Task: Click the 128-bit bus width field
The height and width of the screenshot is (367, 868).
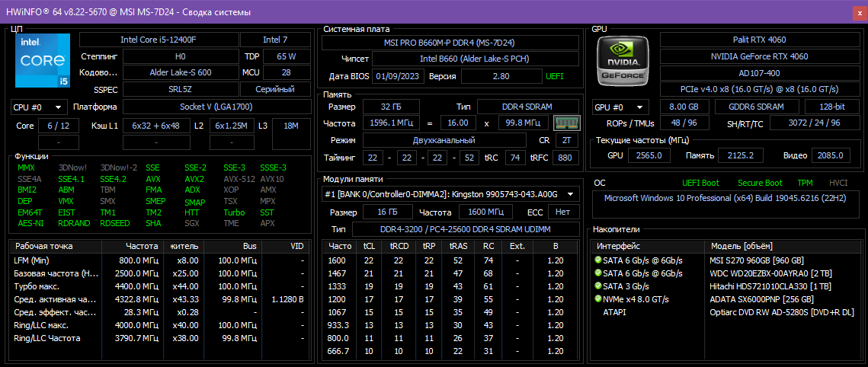Action: pos(831,107)
